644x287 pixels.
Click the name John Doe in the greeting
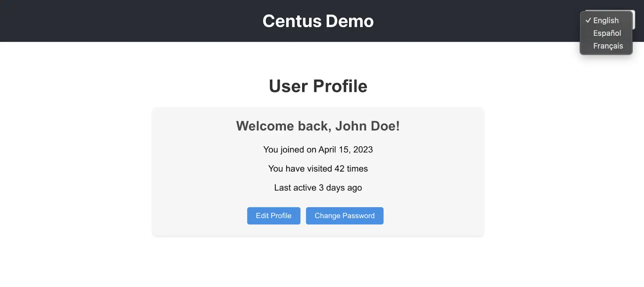pyautogui.click(x=367, y=126)
